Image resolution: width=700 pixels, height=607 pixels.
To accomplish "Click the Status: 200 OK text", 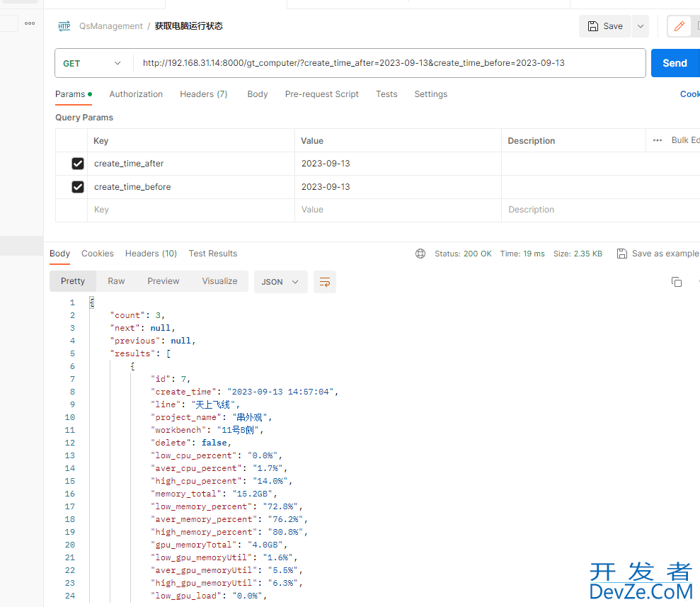I will 463,254.
